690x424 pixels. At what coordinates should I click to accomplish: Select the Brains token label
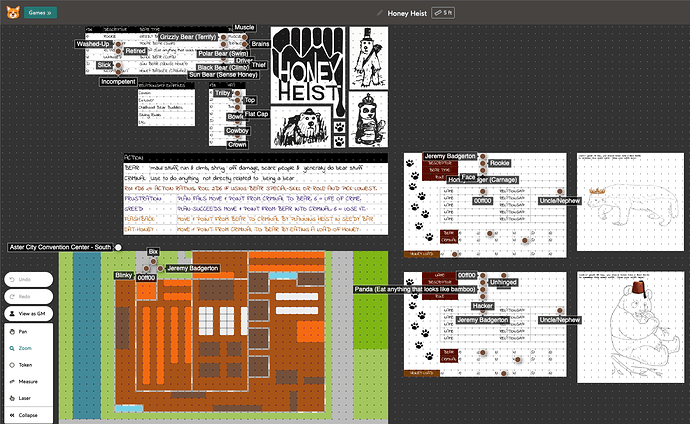[260, 44]
